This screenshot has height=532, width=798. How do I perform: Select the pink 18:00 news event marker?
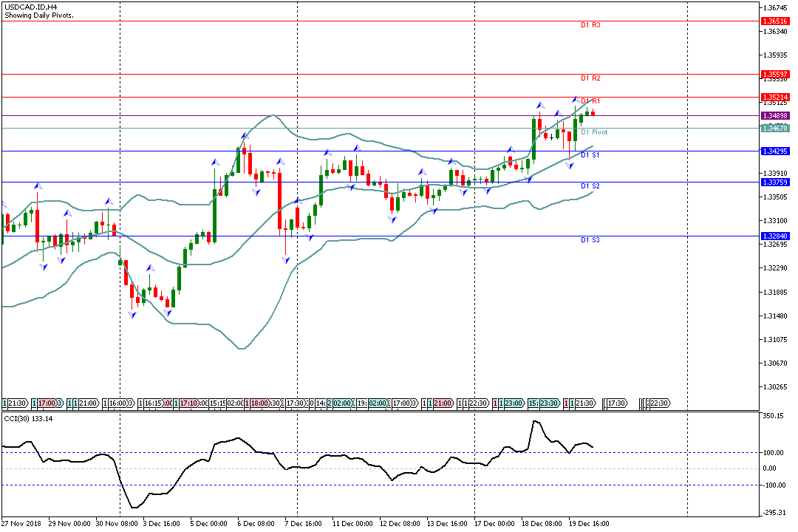pos(259,403)
